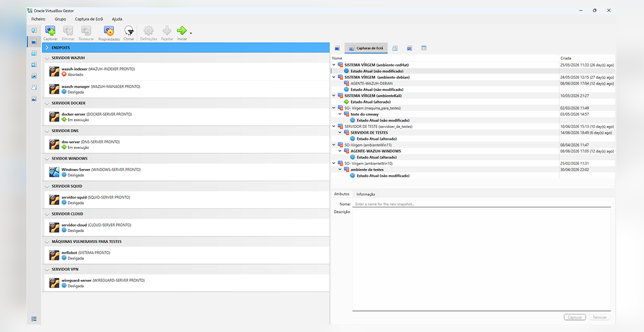Click the servidor-squid machine icon
Viewport: 644px width, 332px height.
pyautogui.click(x=55, y=200)
